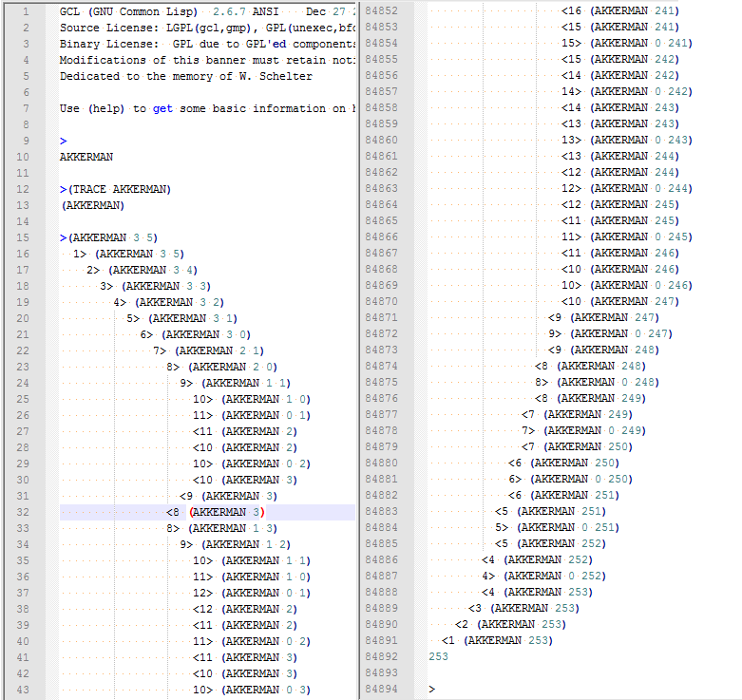
Task: Click line number 84852 in the right gutter
Action: tap(382, 10)
